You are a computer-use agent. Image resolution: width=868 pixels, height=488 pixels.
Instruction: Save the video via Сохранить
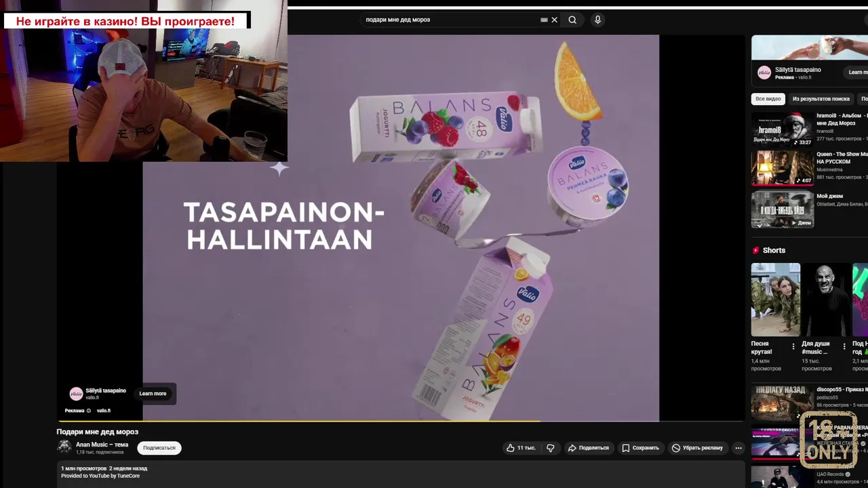pos(640,448)
